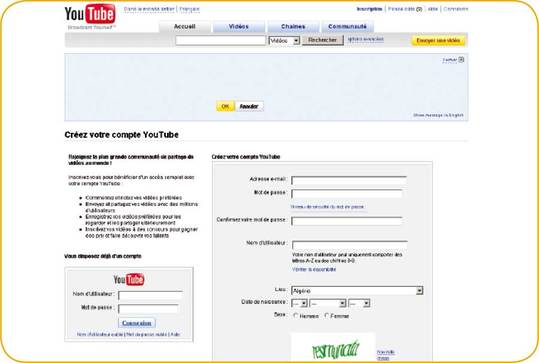Switch to the Vidéos tab

pos(239,26)
